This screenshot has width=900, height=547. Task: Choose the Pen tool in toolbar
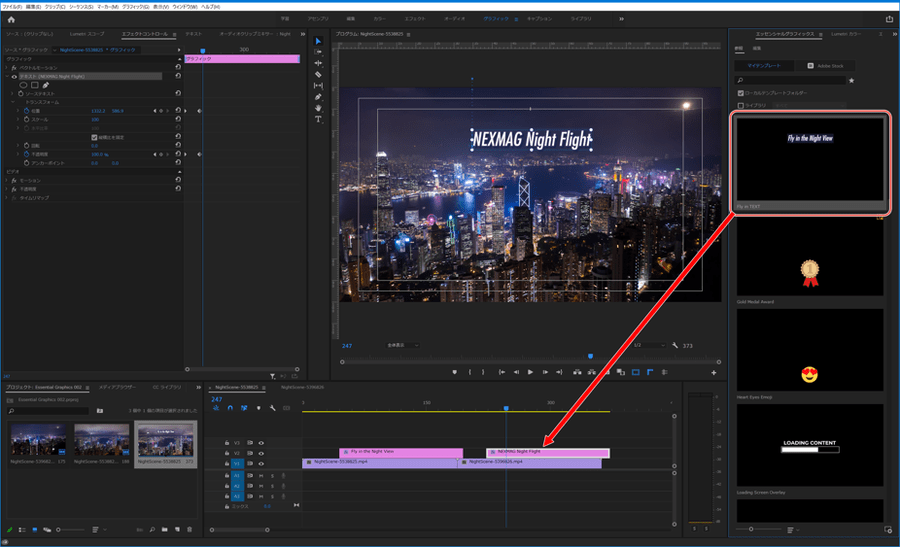coord(318,97)
